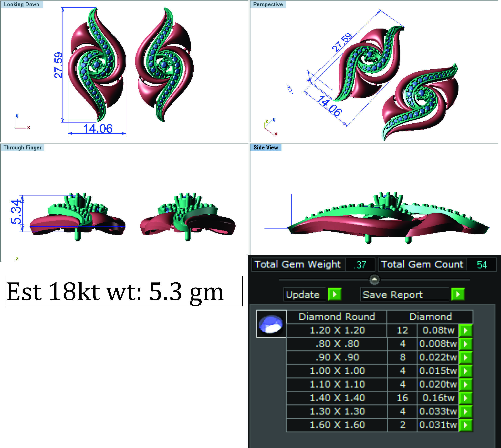Click the green arrow in the .90 X .90 row
The image size is (501, 448).
click(x=465, y=357)
